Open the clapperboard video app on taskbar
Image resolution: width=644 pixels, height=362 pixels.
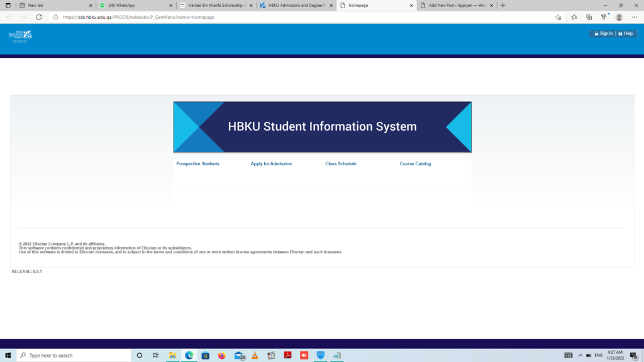(271, 356)
